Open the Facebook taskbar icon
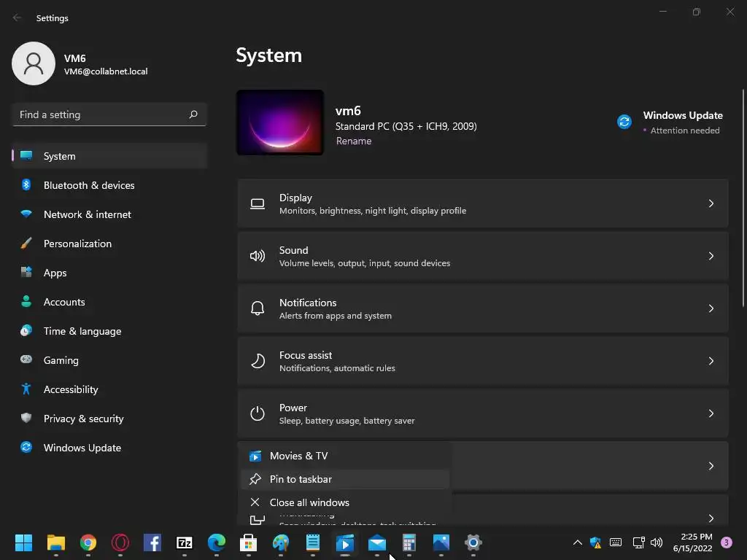Viewport: 747px width, 560px height. tap(152, 542)
